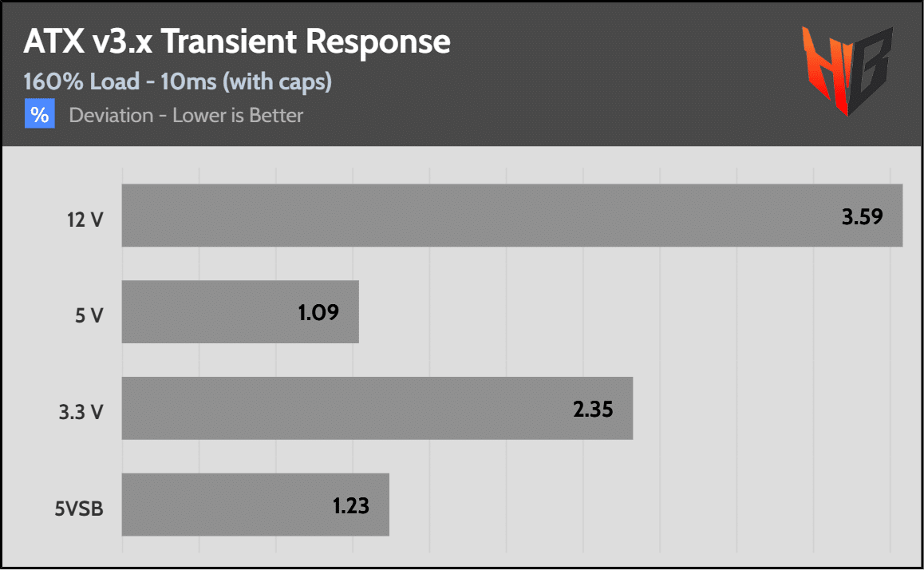Viewport: 924px width, 570px height.
Task: Click the 1.23 value label
Action: pos(350,506)
